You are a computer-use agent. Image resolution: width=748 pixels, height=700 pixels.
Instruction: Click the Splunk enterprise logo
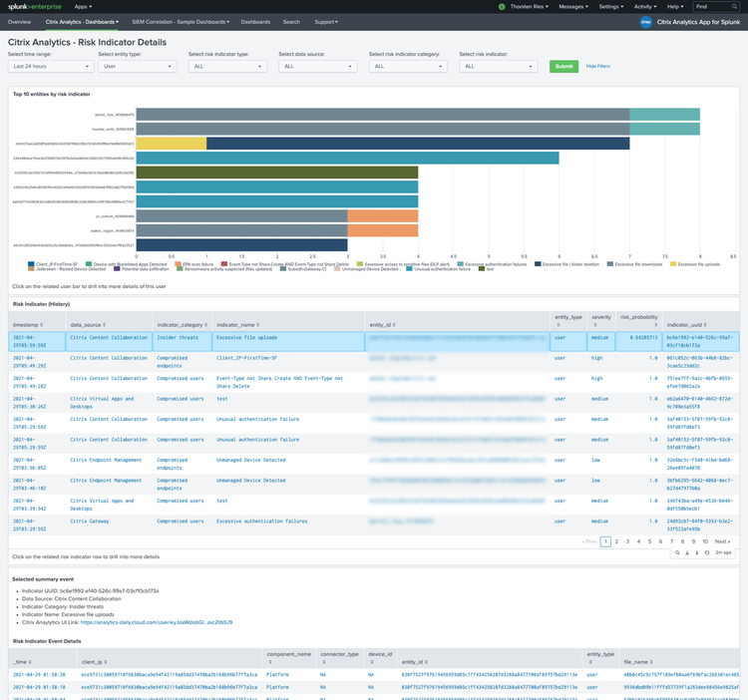(x=34, y=7)
